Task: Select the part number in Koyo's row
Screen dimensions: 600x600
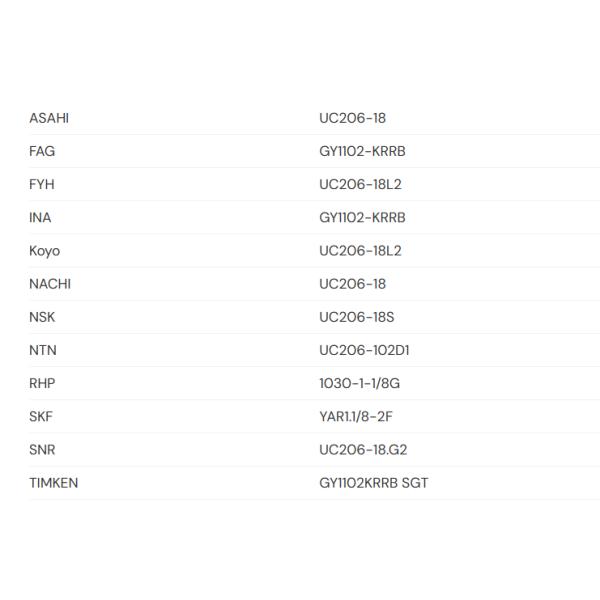Action: coord(360,250)
